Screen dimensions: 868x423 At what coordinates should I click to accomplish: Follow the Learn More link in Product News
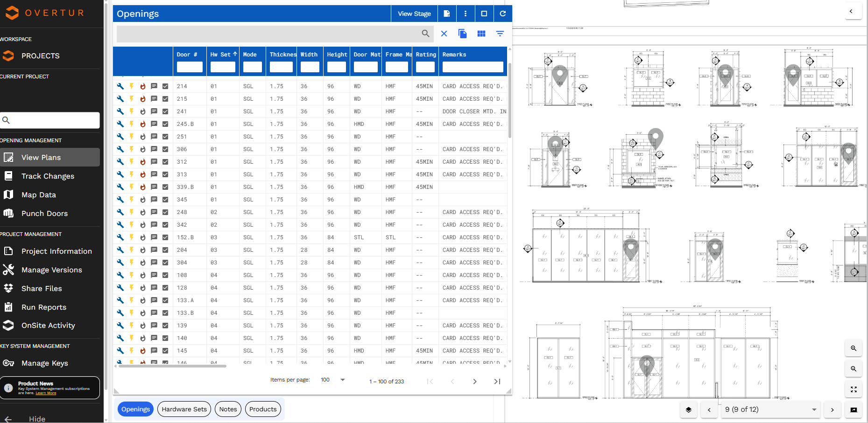[x=46, y=393]
